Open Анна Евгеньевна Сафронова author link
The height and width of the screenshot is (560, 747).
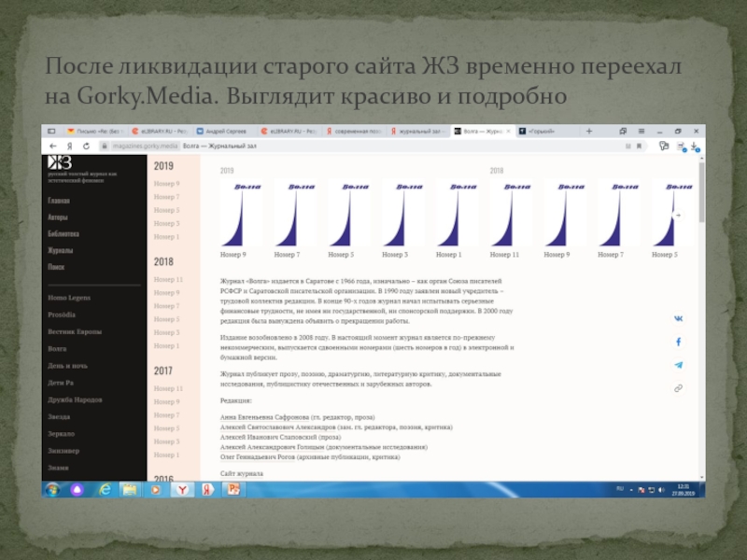pyautogui.click(x=264, y=417)
